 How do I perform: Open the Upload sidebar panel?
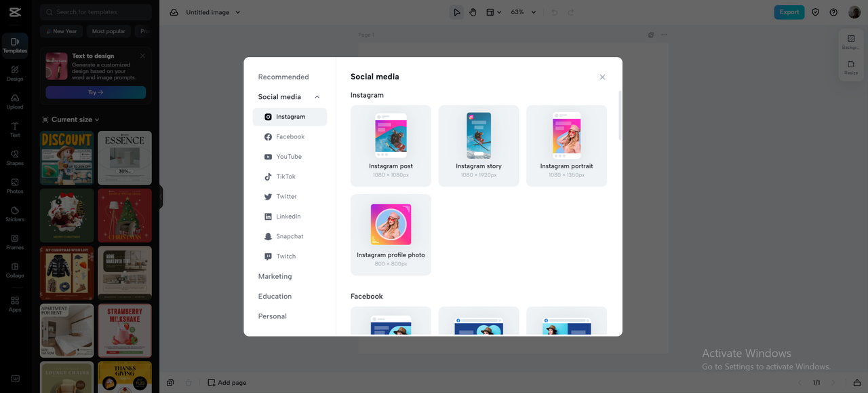click(x=15, y=102)
